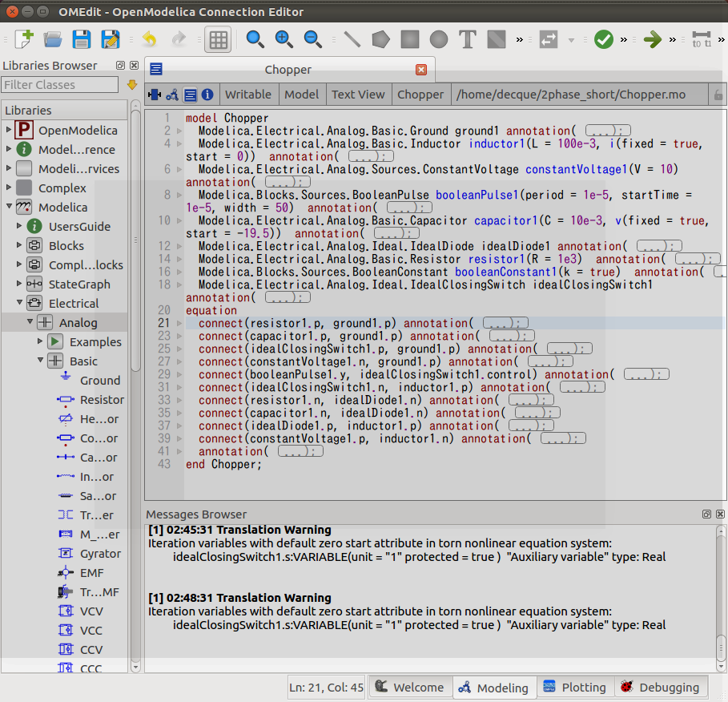Open a model file with folder icon

coord(53,39)
